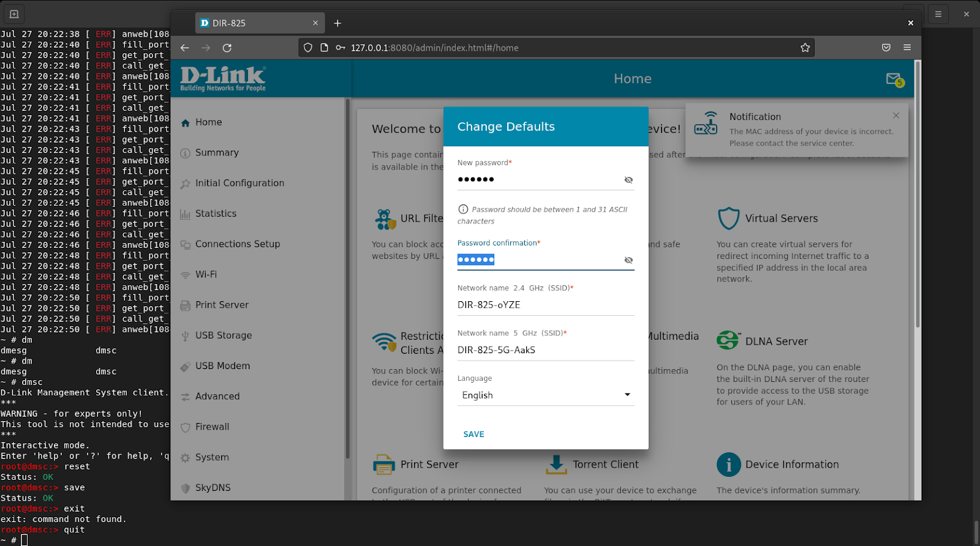Open a new browser tab
The height and width of the screenshot is (546, 980).
coord(337,23)
